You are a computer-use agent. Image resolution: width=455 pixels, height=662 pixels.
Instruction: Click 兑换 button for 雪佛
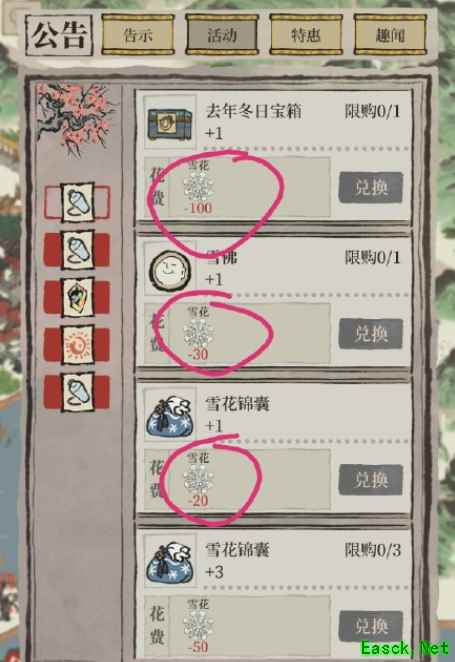click(371, 334)
